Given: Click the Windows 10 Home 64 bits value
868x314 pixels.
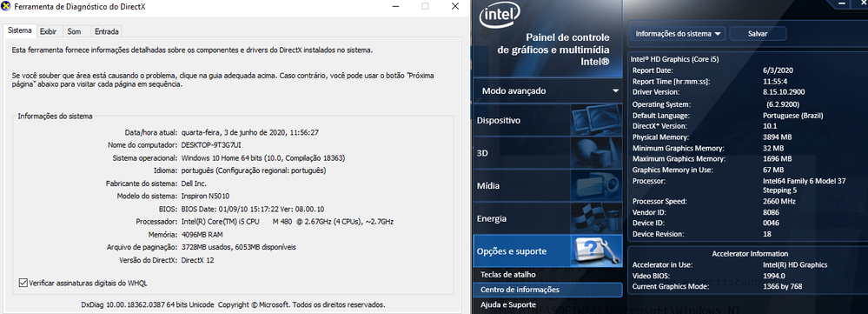Looking at the screenshot, I should tap(263, 157).
